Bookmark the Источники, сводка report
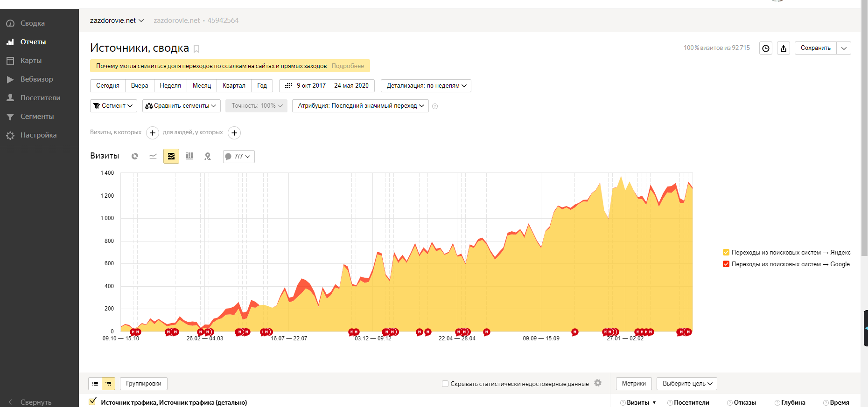The width and height of the screenshot is (868, 407). 196,48
